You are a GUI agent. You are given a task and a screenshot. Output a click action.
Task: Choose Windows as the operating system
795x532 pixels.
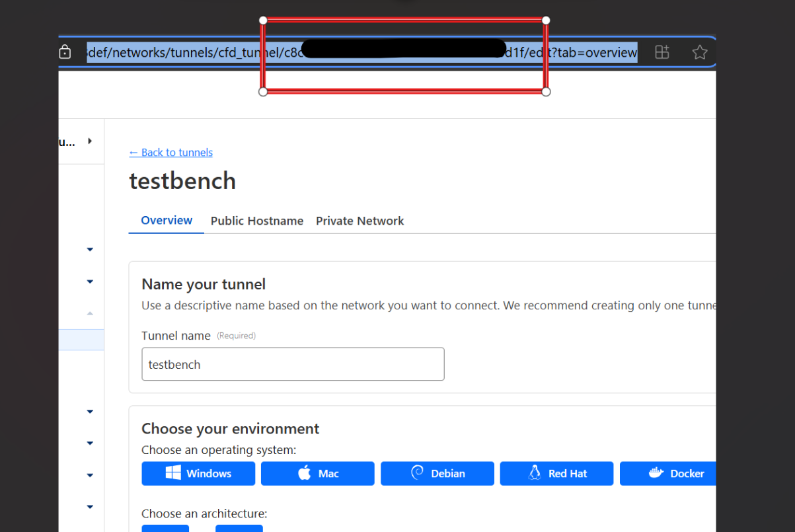tap(198, 473)
